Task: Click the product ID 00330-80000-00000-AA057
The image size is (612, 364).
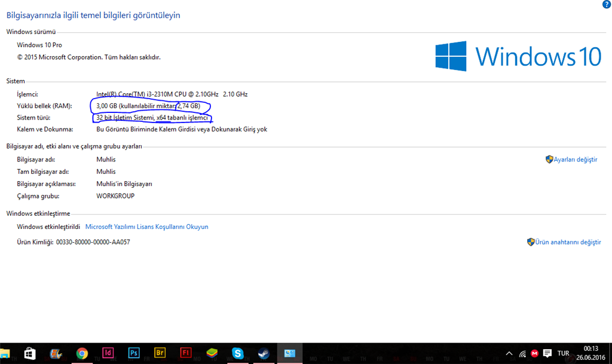Action: pyautogui.click(x=93, y=242)
